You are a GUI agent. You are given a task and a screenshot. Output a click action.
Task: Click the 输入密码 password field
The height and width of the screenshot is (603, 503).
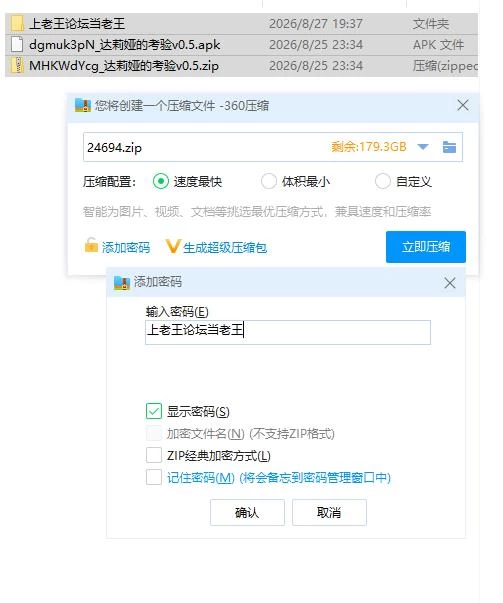pos(288,332)
